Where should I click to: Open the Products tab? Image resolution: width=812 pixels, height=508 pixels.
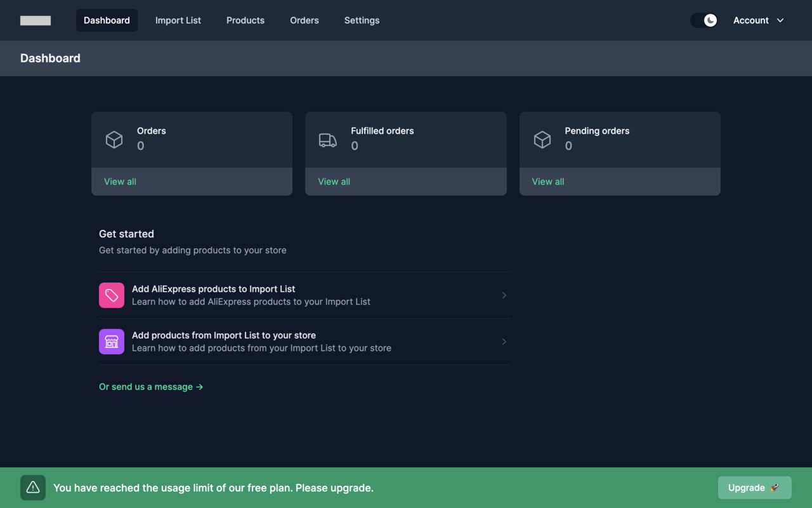pyautogui.click(x=246, y=20)
